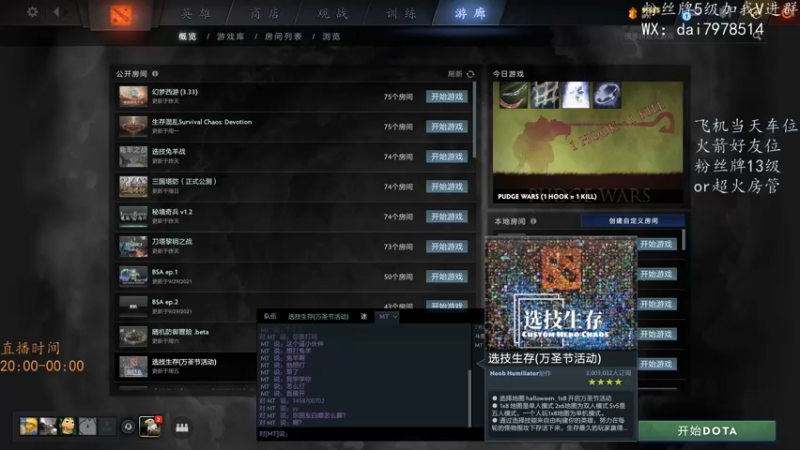Select the 游戏库 library sub-tab
800x450 pixels.
[231, 37]
